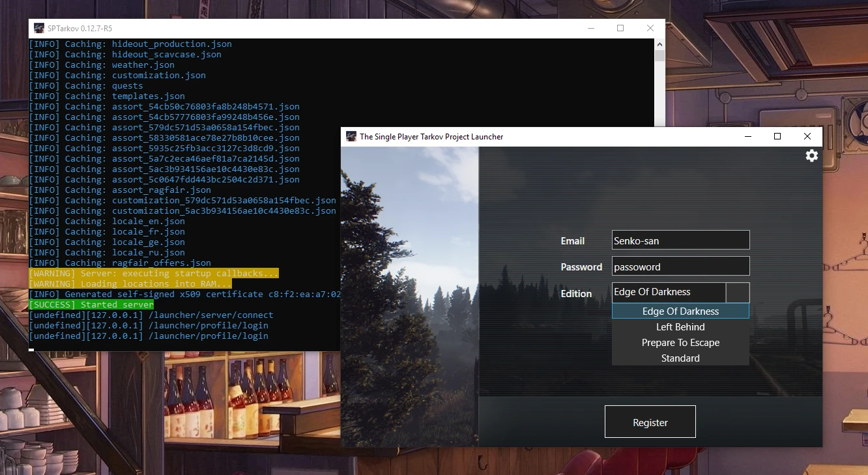
Task: Click the 'Caching: customization.json' console line
Action: [x=117, y=75]
